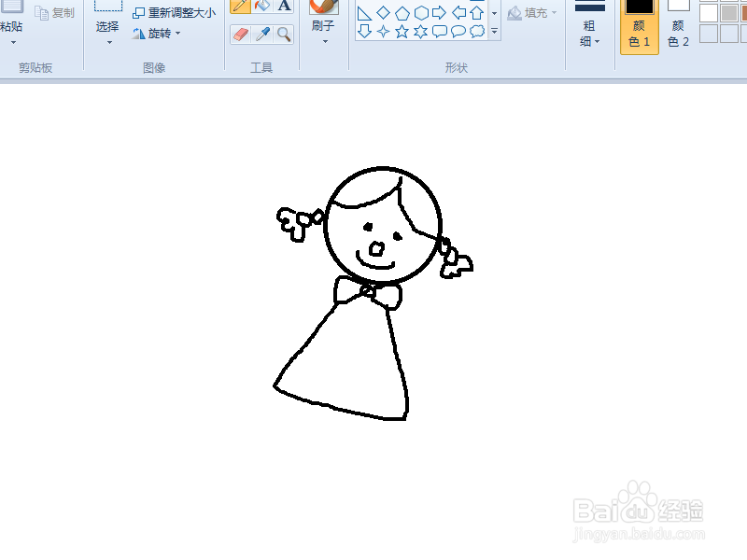Image resolution: width=747 pixels, height=560 pixels.
Task: Pick the Color picker eyedropper tool
Action: (x=262, y=35)
